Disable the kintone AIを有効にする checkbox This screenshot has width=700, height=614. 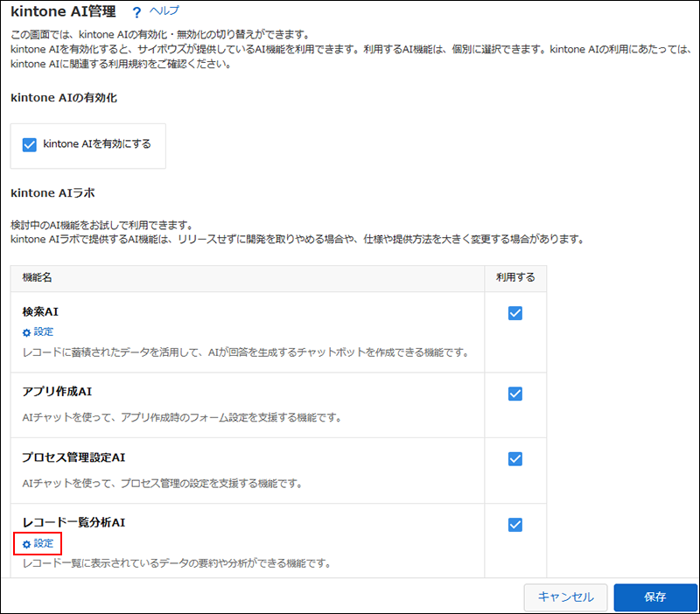(31, 145)
